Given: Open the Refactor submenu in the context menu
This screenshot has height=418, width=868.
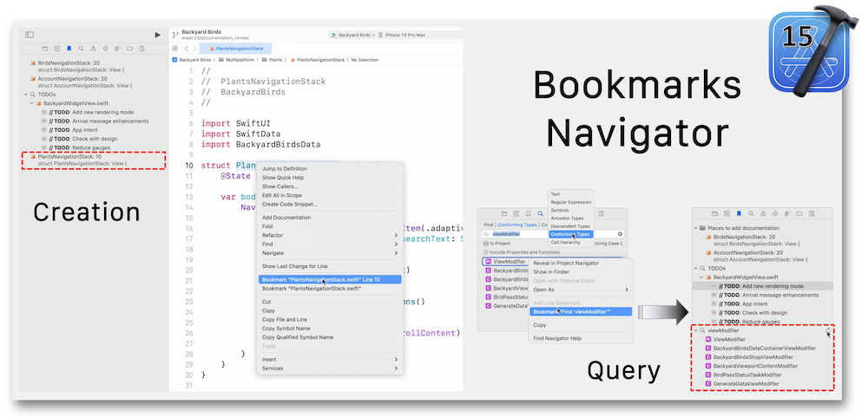Looking at the screenshot, I should 330,235.
